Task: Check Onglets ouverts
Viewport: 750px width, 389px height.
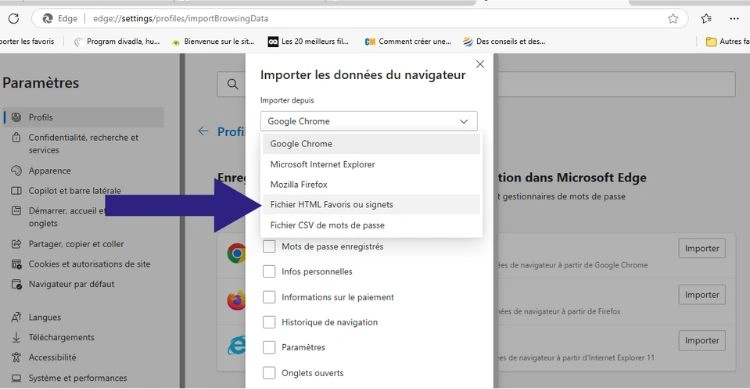Action: click(269, 373)
